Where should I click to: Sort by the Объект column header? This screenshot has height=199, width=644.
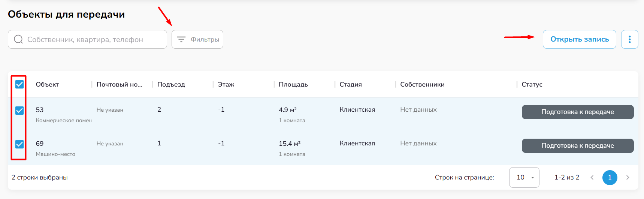tap(47, 84)
